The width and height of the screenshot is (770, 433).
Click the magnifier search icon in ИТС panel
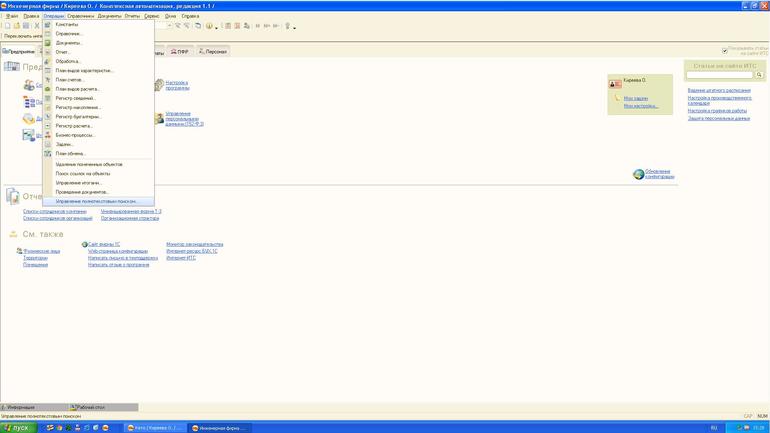759,75
